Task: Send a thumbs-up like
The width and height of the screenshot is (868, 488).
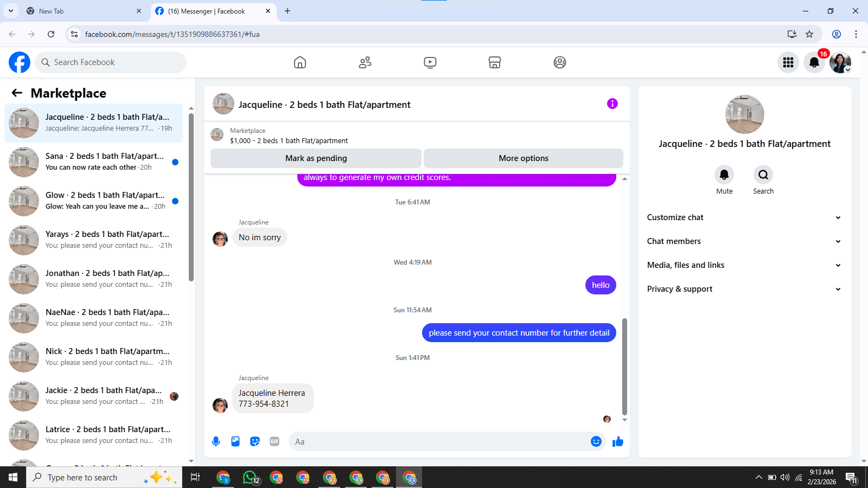Action: click(x=618, y=441)
